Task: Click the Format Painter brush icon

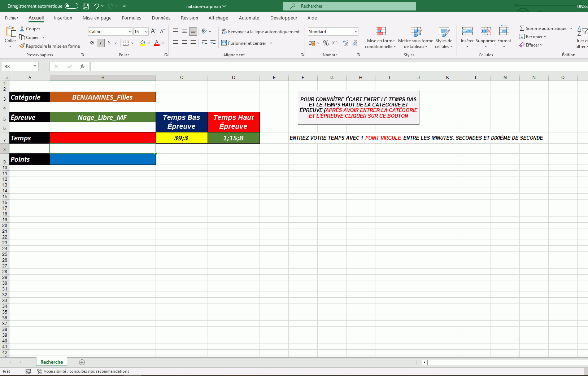Action: 22,46
